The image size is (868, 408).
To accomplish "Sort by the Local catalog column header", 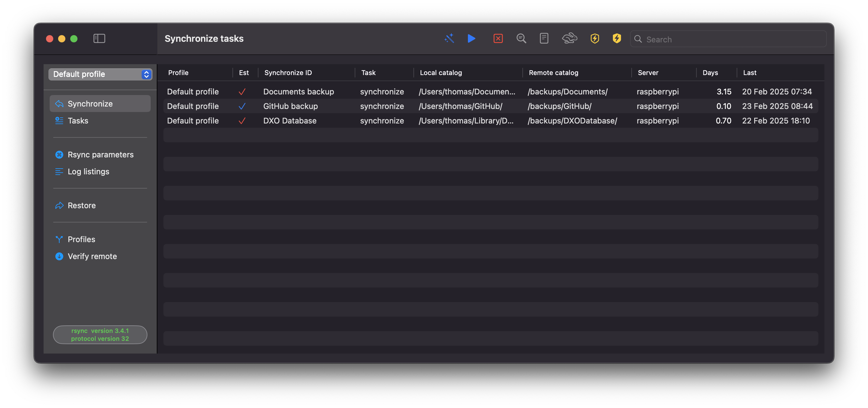I will [x=441, y=73].
